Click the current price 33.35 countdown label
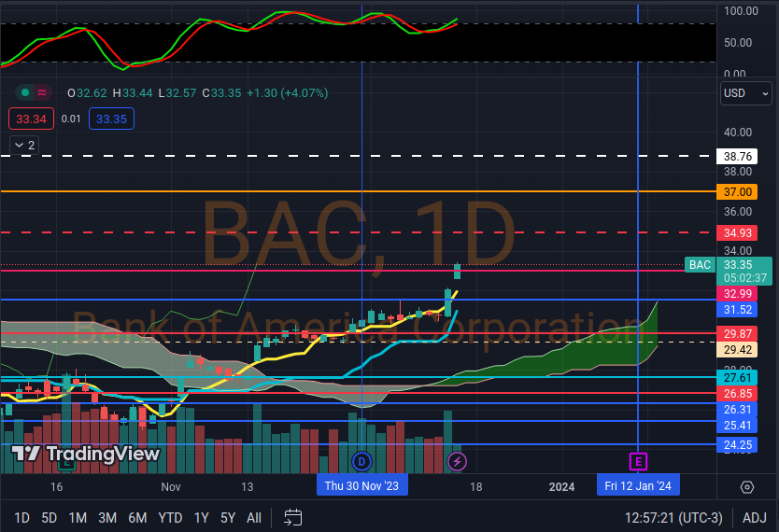This screenshot has height=532, width=779. pos(744,271)
